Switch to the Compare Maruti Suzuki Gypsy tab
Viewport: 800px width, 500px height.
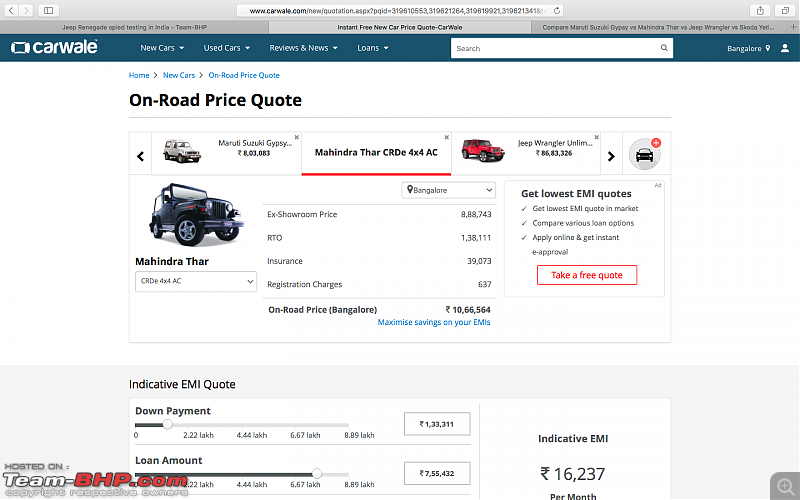[658, 27]
